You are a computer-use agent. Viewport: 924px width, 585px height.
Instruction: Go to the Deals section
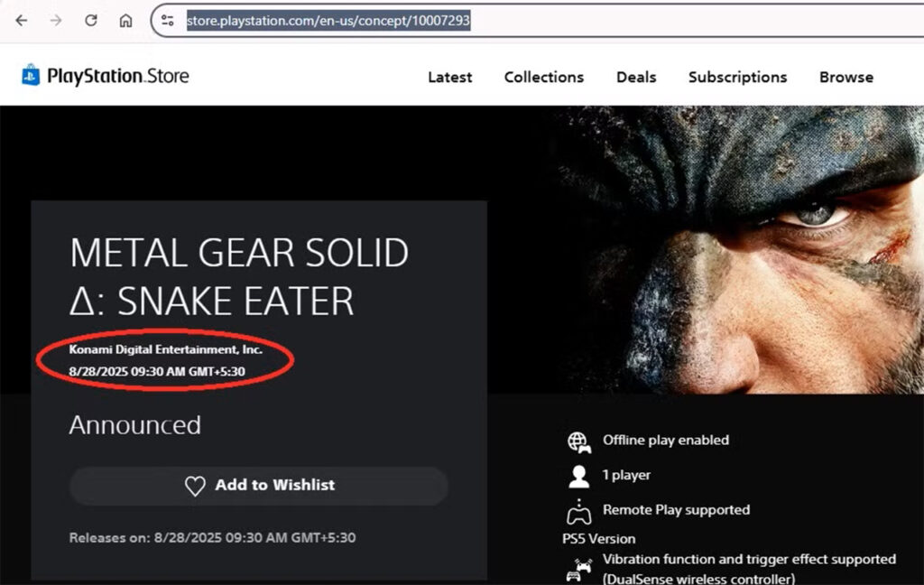point(636,78)
